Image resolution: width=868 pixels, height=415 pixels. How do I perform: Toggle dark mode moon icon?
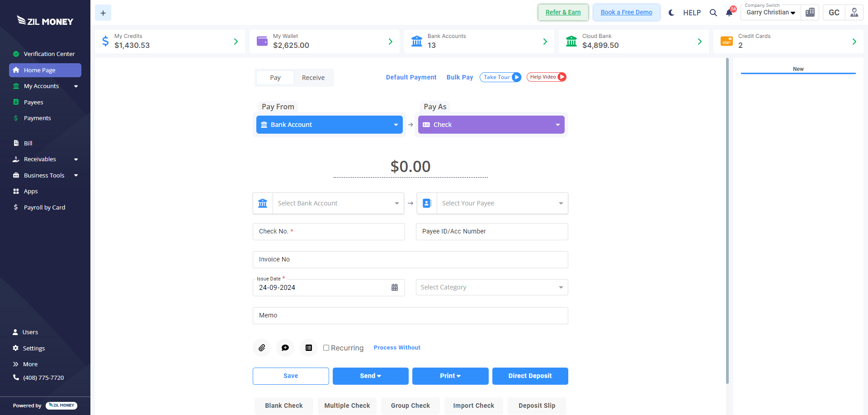click(671, 13)
